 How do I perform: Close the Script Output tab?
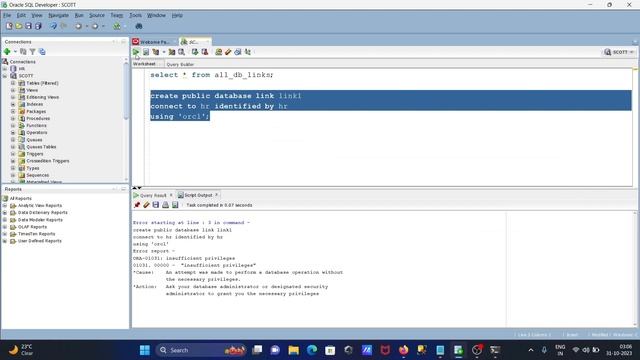tap(216, 195)
